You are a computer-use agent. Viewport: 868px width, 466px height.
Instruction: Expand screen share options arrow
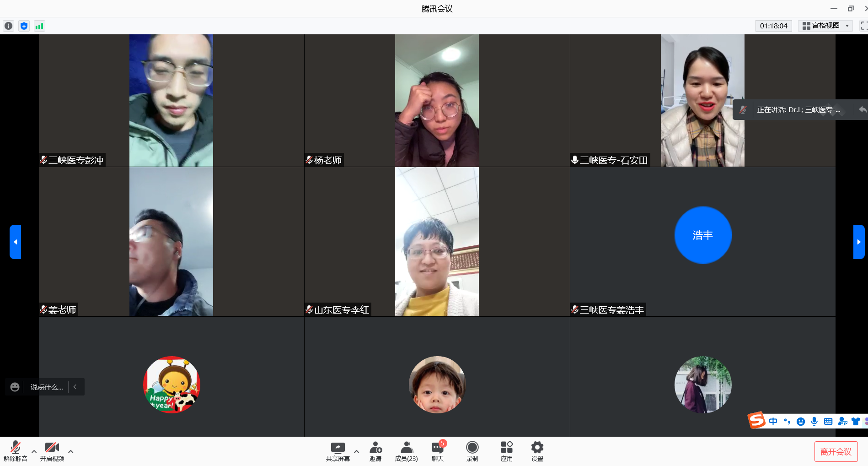[x=357, y=451]
